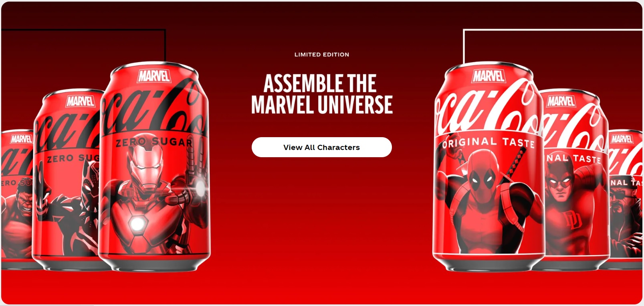Click the Zero Sugar text on Iron Man can
The height and width of the screenshot is (306, 644).
pos(154,142)
